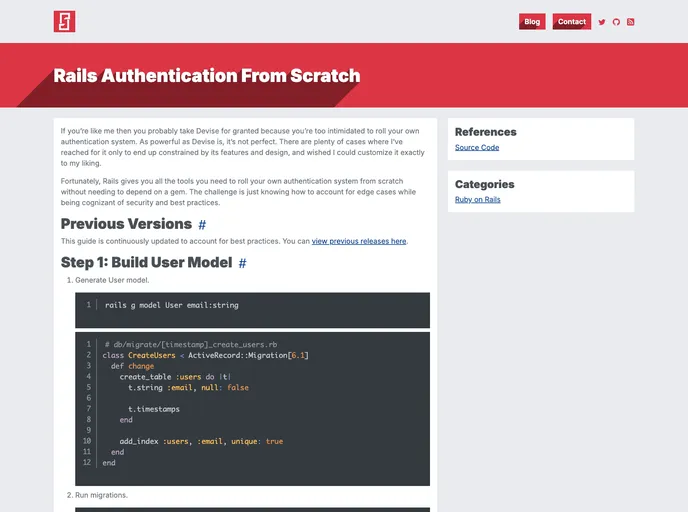Image resolution: width=688 pixels, height=512 pixels.
Task: Click the 'def change' code line
Action: coord(133,366)
